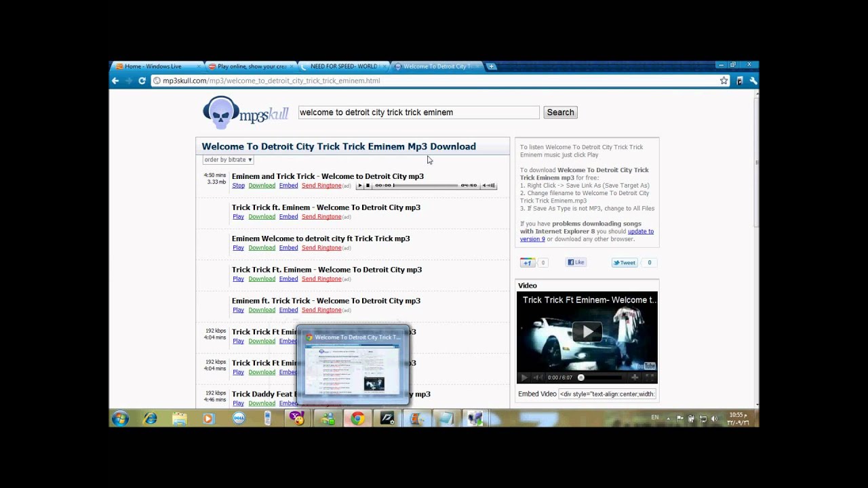Switch to the Home - Windows Live tab
Screen dimensions: 868x488
point(156,66)
